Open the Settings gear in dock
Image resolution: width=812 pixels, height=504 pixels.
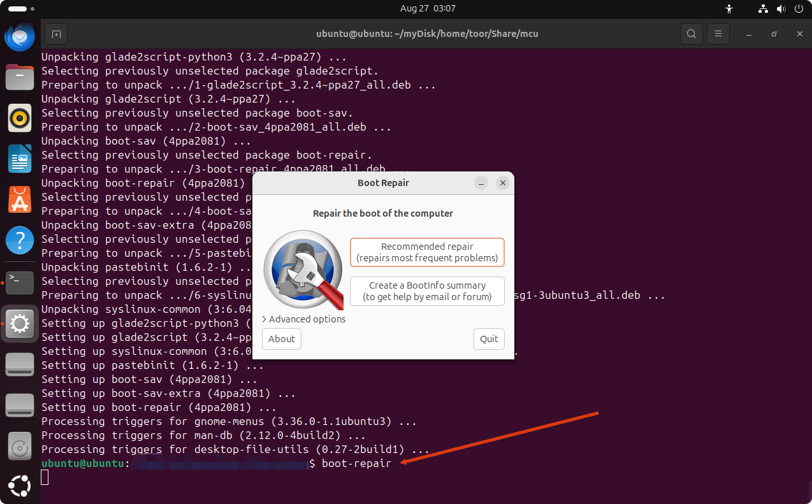coord(20,324)
